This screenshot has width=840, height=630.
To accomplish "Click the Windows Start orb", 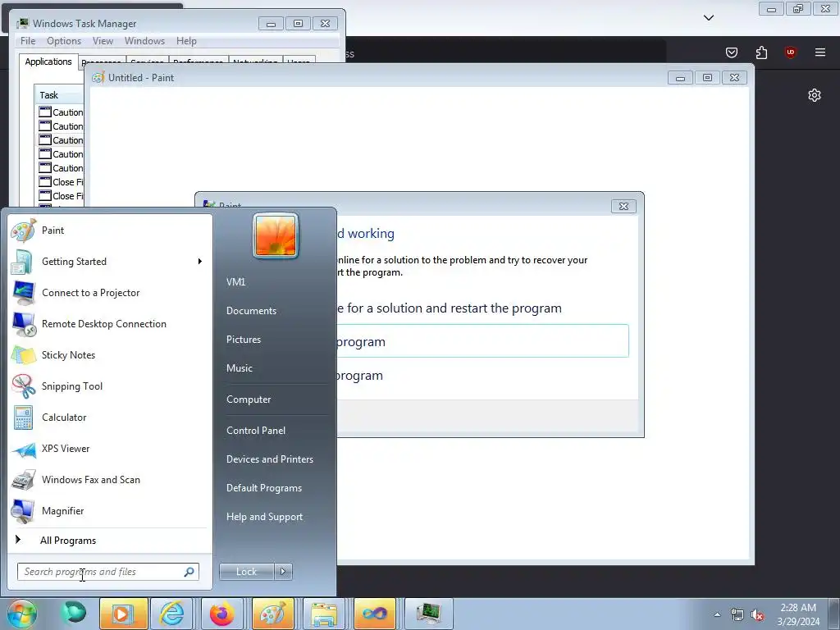I will pyautogui.click(x=21, y=614).
